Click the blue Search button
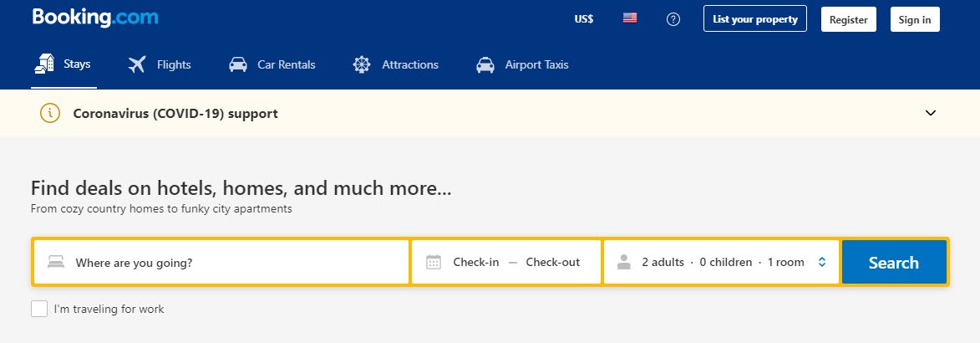 894,262
